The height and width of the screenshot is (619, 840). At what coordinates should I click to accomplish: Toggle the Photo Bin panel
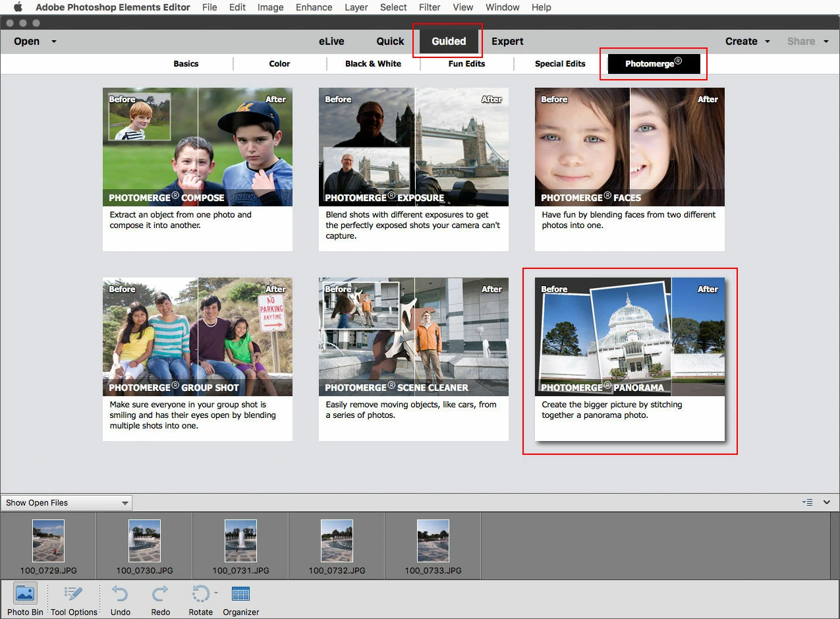point(26,599)
